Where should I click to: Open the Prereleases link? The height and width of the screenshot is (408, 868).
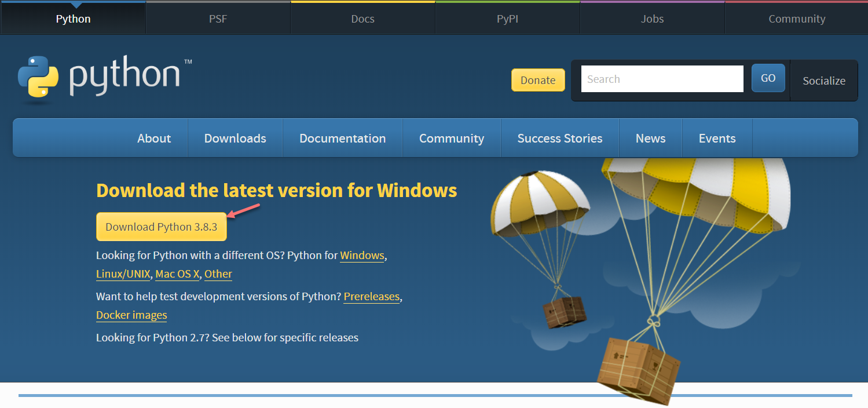372,297
